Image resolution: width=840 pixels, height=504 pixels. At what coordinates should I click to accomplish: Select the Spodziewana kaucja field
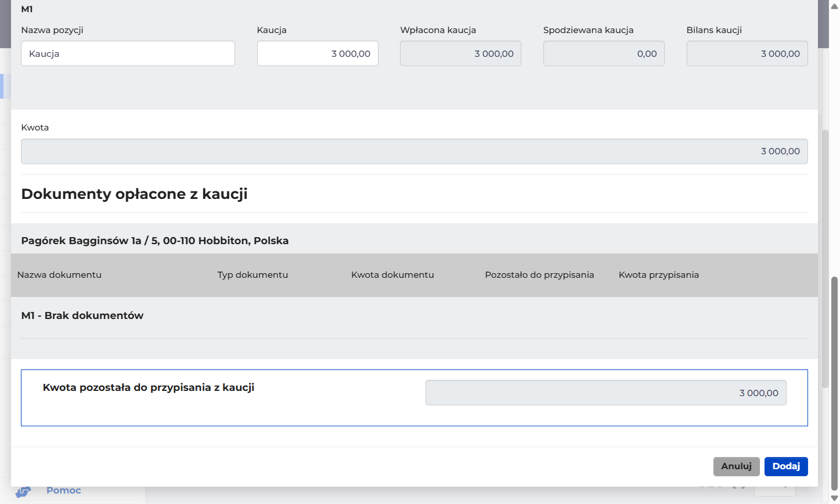tap(604, 53)
